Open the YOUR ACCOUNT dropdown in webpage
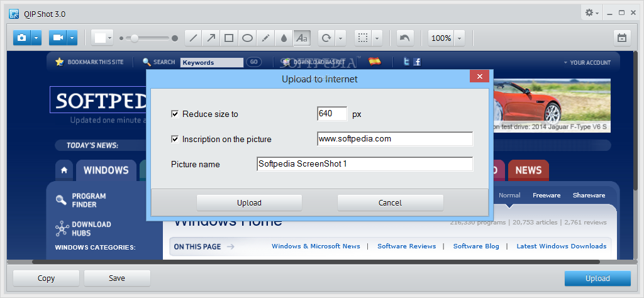Viewport: 644px width, 298px height. (587, 62)
